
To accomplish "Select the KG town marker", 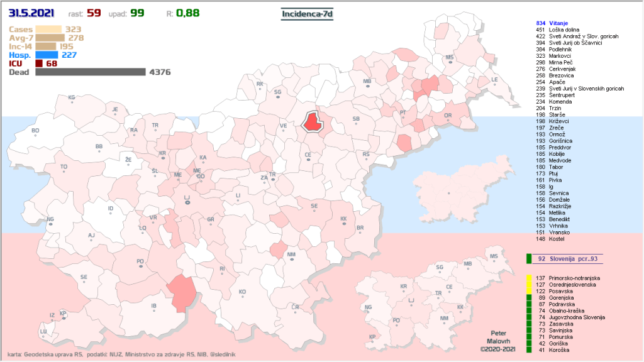I will point(71,99).
